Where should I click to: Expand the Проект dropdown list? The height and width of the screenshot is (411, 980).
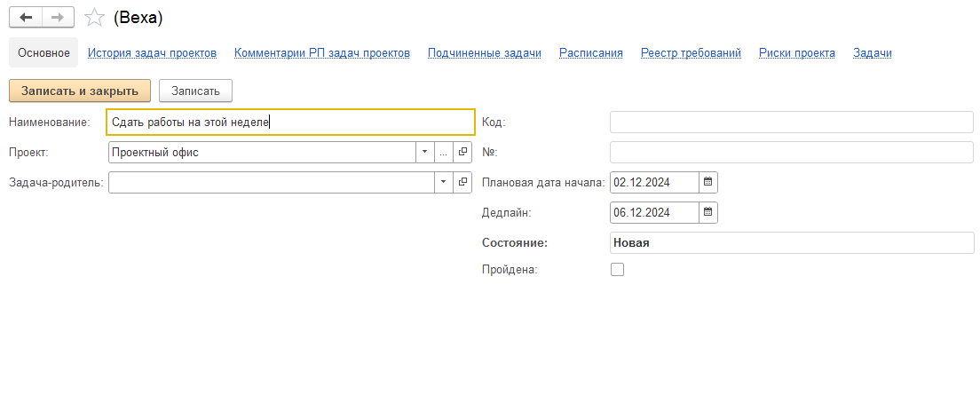(x=424, y=153)
